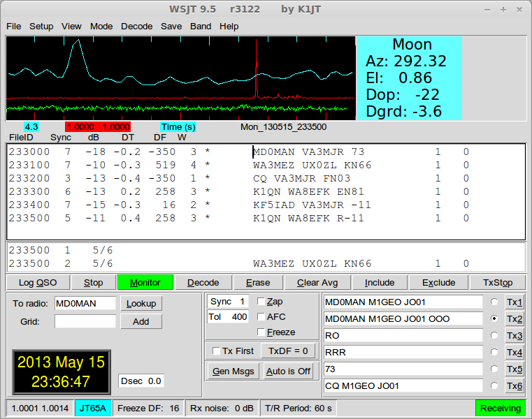Click the Log QSO button
This screenshot has height=419, width=532.
[38, 282]
